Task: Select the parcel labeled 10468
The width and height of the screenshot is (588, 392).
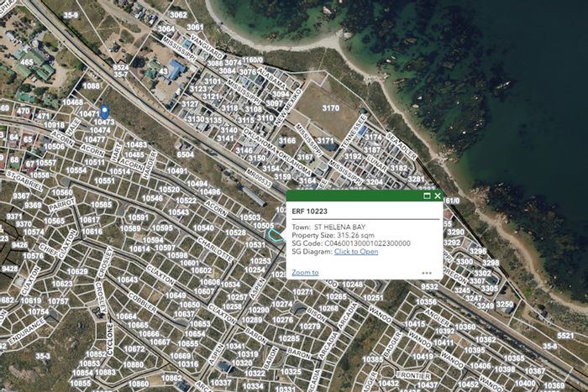Action: coord(73,102)
